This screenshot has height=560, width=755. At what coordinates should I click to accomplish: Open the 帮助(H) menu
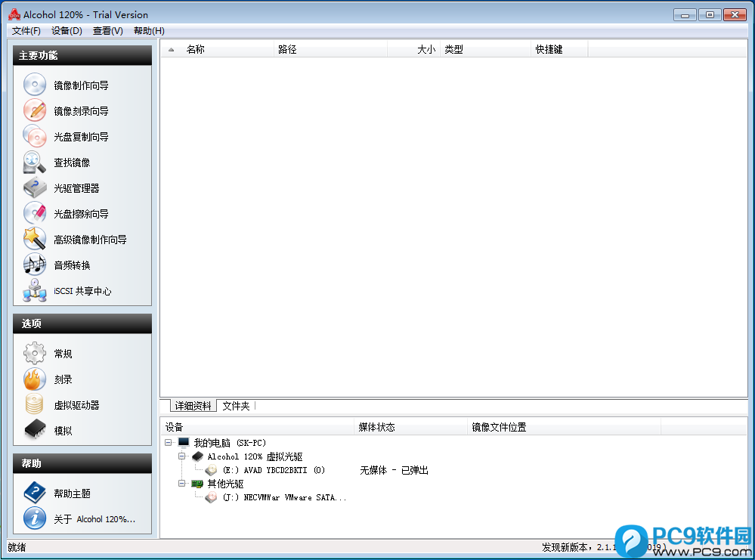tap(149, 31)
